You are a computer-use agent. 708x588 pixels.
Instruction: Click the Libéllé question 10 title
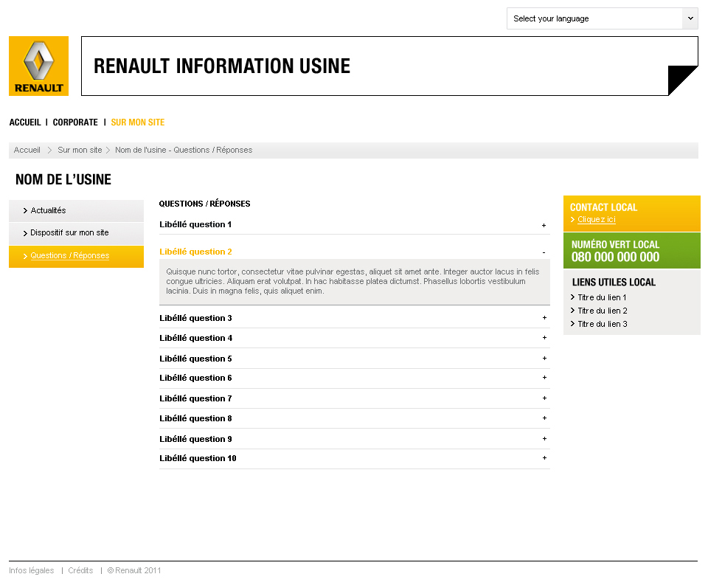click(198, 458)
